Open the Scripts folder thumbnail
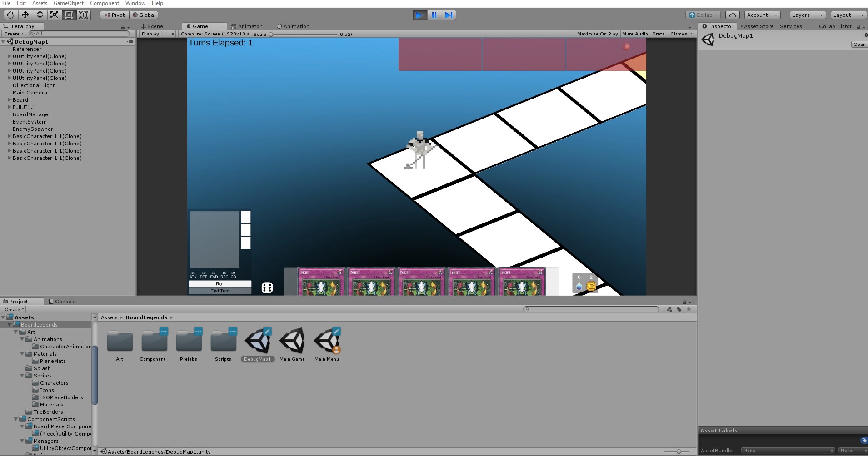Image resolution: width=868 pixels, height=456 pixels. 223,341
